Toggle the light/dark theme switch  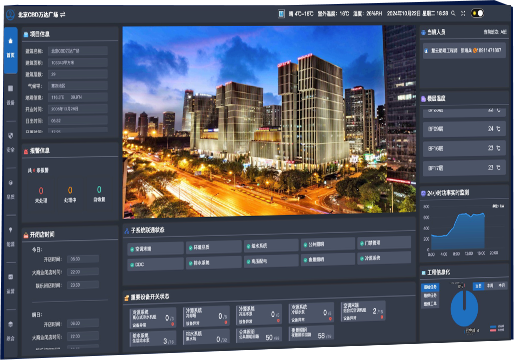(x=477, y=13)
